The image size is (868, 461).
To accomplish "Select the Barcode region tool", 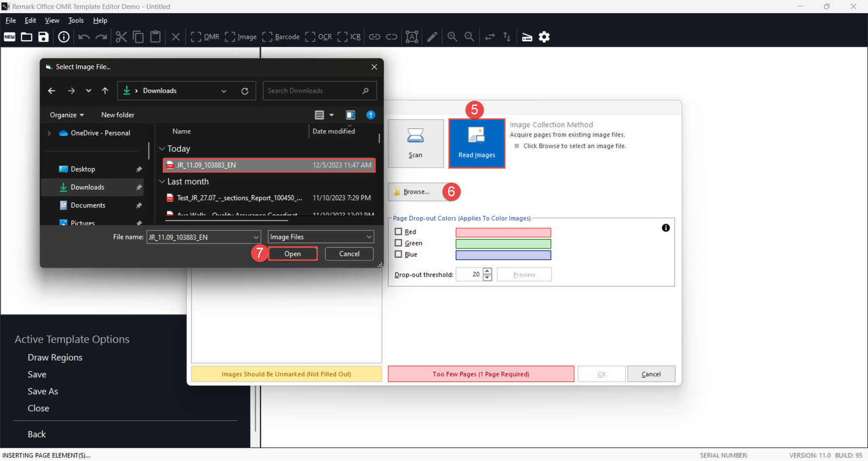I will click(x=281, y=37).
